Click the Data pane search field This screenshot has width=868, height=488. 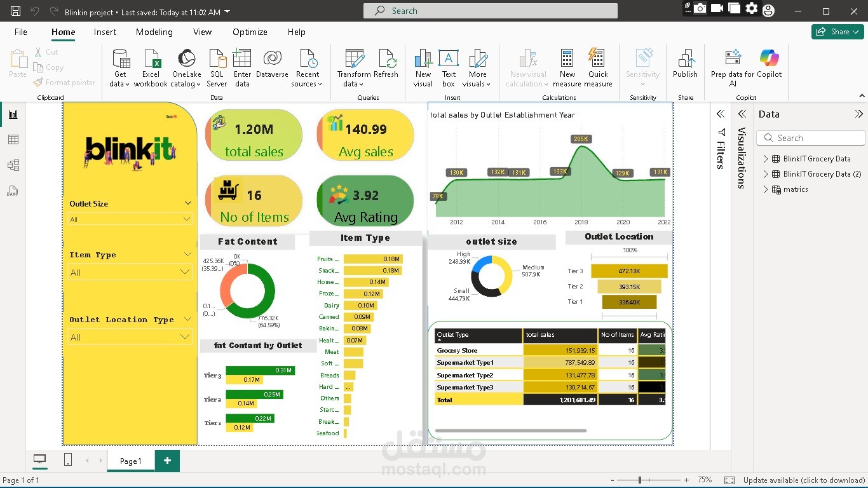click(x=811, y=138)
